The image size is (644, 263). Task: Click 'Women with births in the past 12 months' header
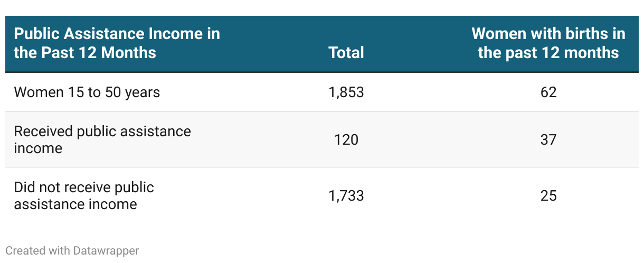pyautogui.click(x=548, y=43)
